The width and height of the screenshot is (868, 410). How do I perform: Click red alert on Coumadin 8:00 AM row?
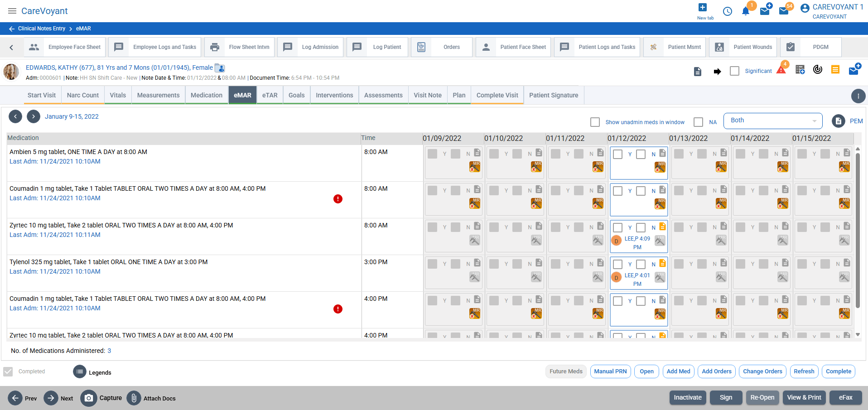click(x=338, y=199)
